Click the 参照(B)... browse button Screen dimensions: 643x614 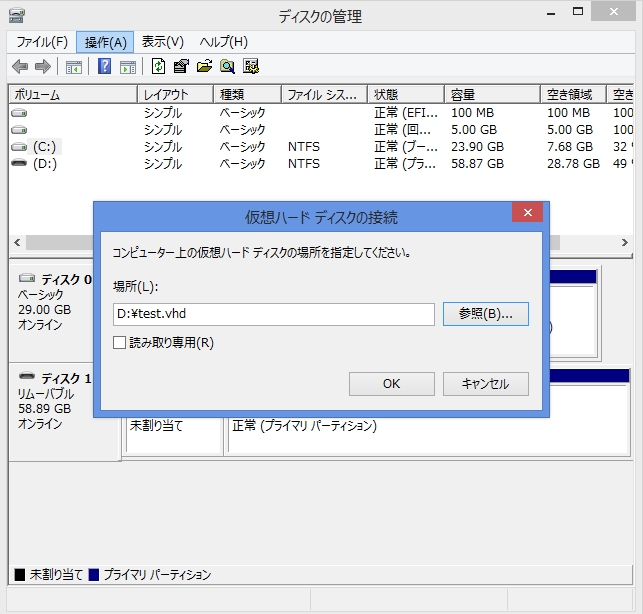[x=485, y=314]
